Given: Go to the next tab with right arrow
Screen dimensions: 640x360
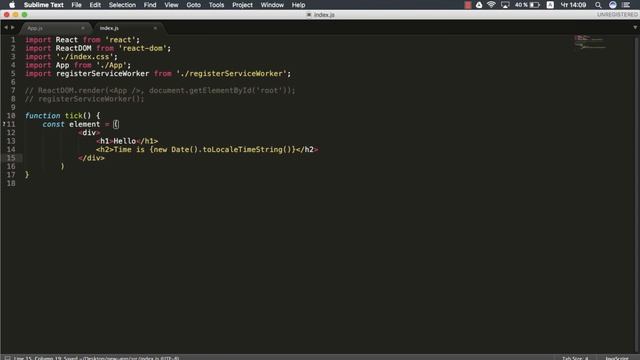Looking at the screenshot, I should pyautogui.click(x=13, y=27).
